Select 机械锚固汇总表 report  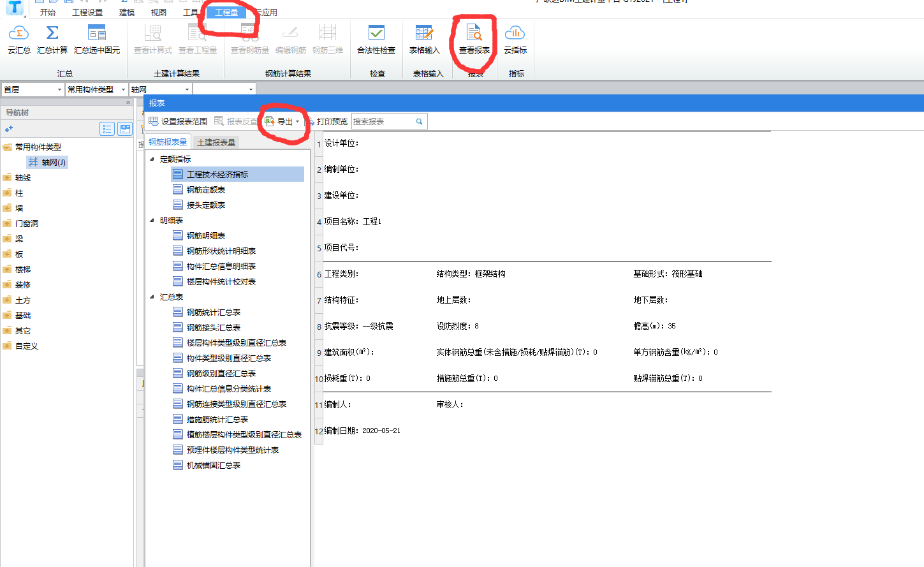(213, 465)
